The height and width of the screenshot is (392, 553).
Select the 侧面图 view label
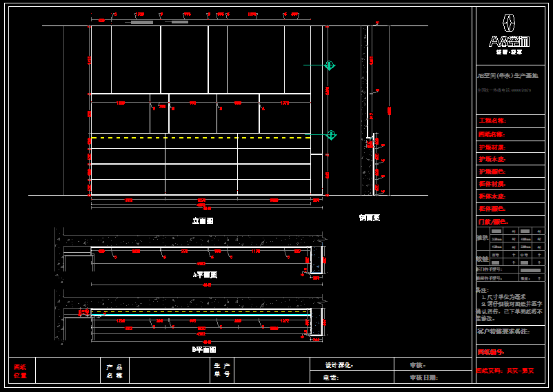pyautogui.click(x=369, y=218)
